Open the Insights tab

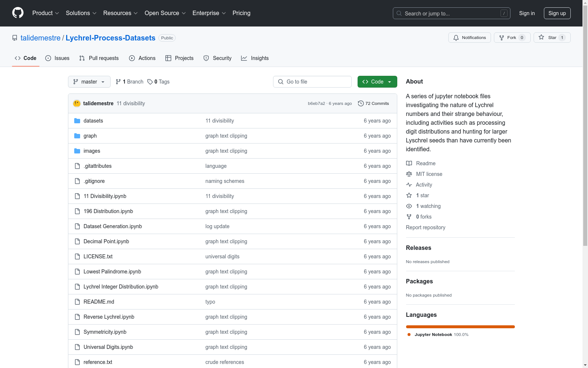[255, 58]
